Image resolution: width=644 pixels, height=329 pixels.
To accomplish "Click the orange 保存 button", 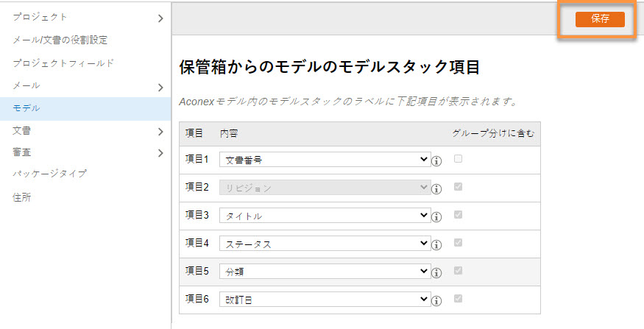I will [x=600, y=19].
